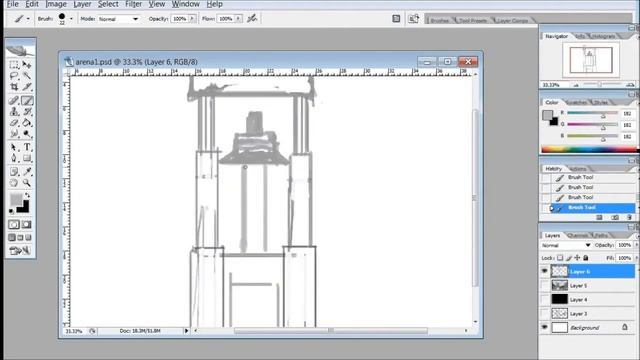Set history brush source on first Brush Tool state

(546, 178)
